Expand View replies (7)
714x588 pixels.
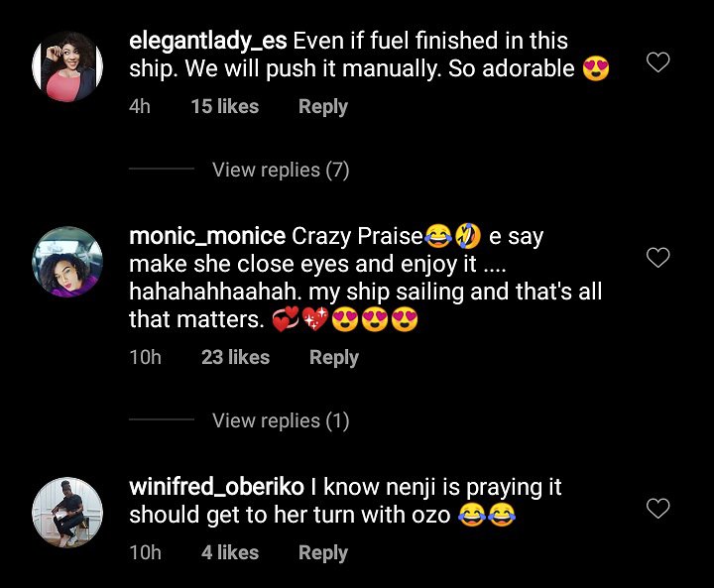(281, 170)
